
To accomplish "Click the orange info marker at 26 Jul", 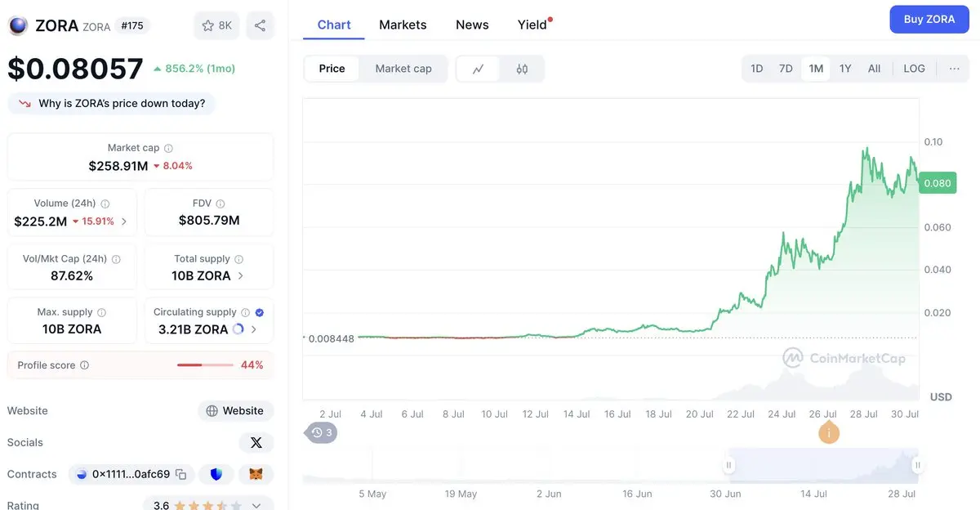I will point(828,432).
